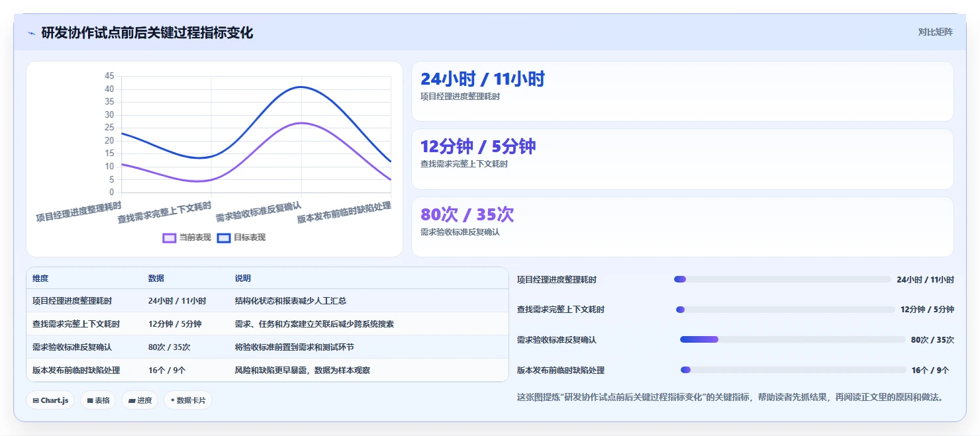Click progress label 需求验收标准反复确认

557,340
